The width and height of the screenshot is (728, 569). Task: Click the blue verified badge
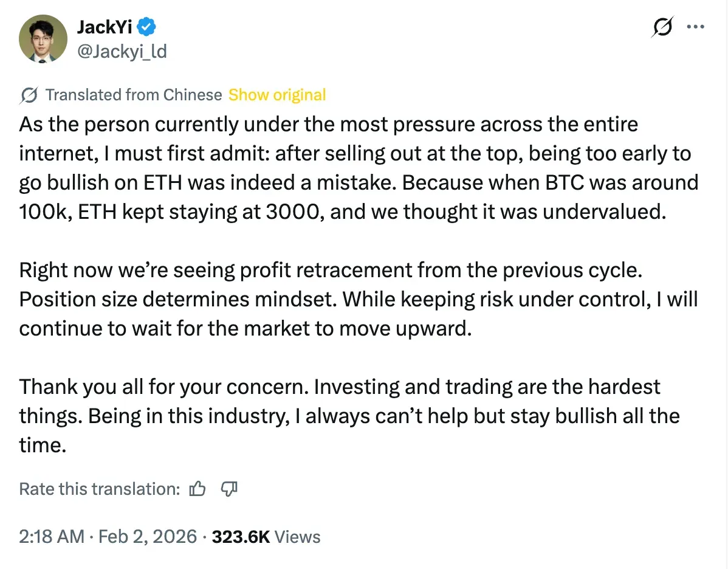pos(147,26)
